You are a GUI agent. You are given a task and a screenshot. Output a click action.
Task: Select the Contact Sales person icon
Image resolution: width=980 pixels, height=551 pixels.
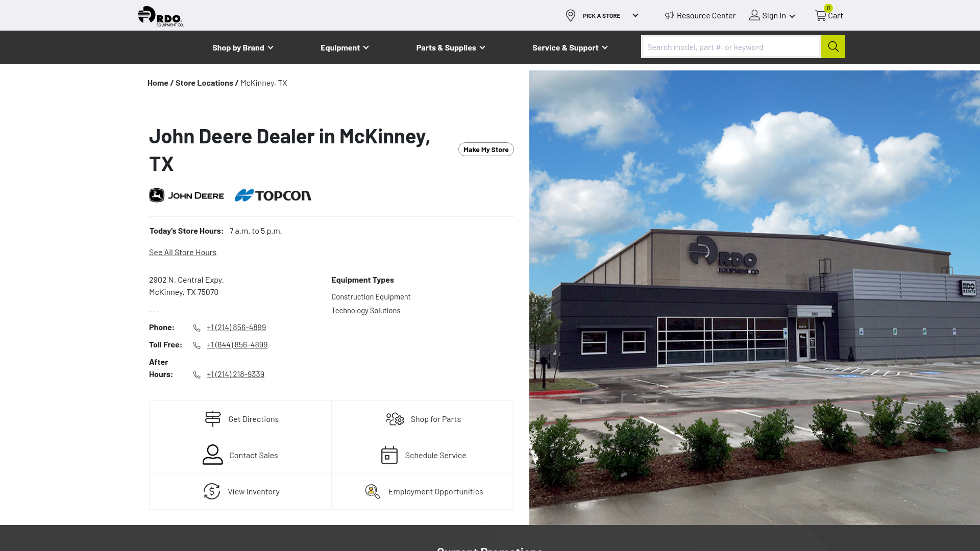pyautogui.click(x=212, y=455)
